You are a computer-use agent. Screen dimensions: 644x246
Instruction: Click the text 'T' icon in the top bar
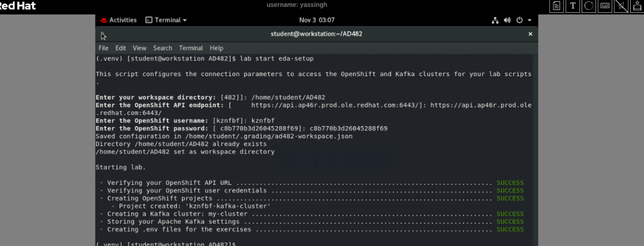573,6
